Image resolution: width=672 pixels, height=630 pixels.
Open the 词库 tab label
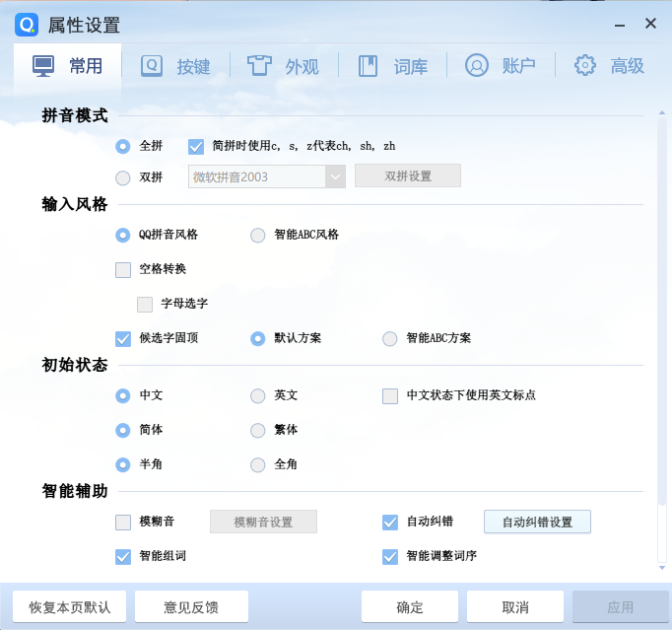[x=411, y=66]
